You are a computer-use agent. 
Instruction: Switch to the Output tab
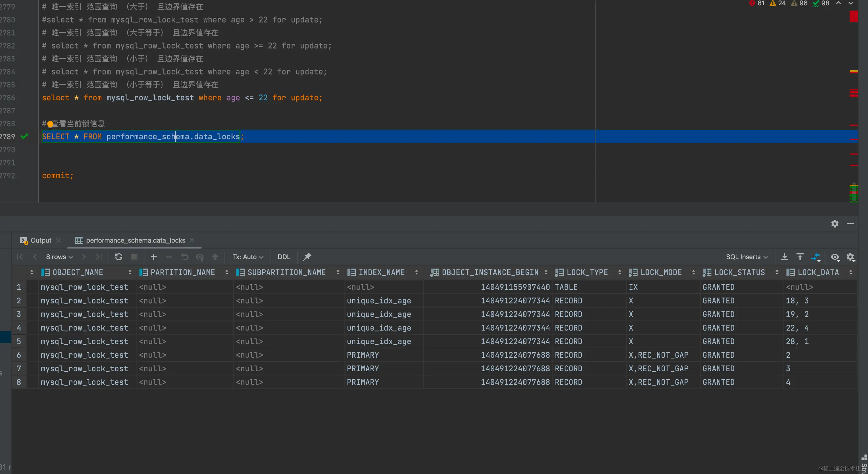pos(40,240)
